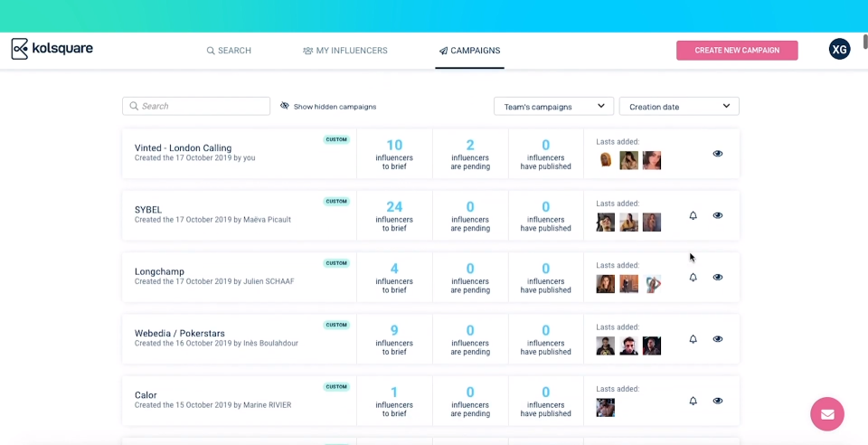Viewport: 868px width, 445px height.
Task: Click second influencer thumbnail in SYBEL row
Action: pyautogui.click(x=629, y=222)
